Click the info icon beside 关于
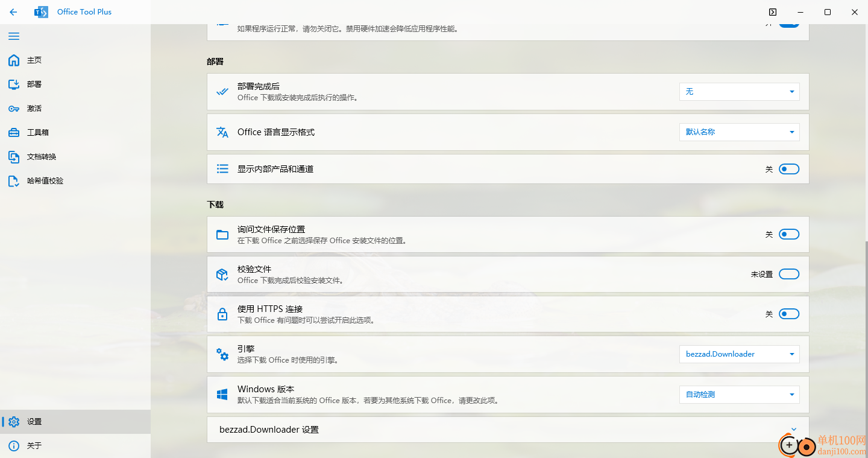The width and height of the screenshot is (868, 458). (14, 446)
